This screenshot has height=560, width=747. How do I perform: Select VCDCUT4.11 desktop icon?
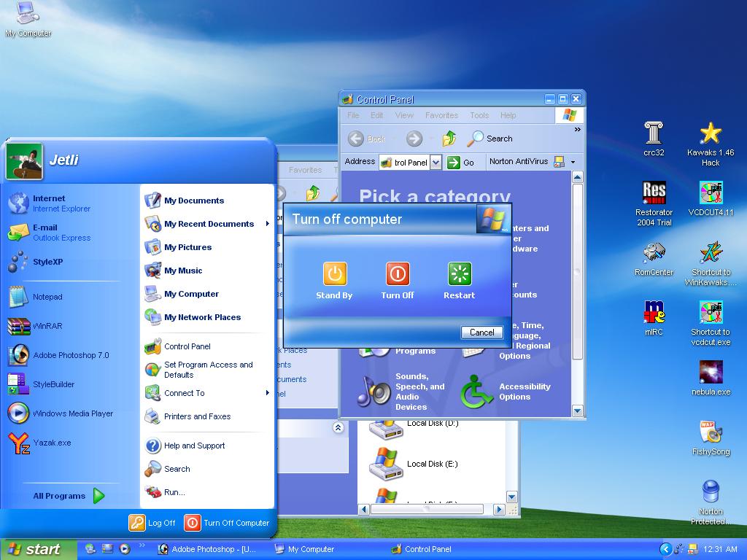click(711, 198)
